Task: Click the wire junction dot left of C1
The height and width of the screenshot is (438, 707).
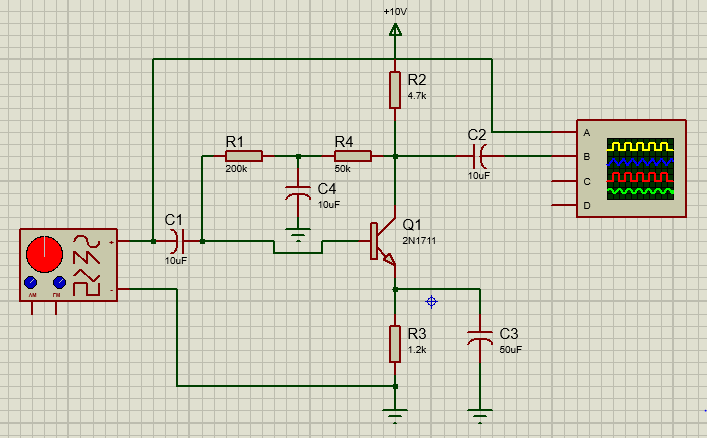Action: [x=153, y=241]
